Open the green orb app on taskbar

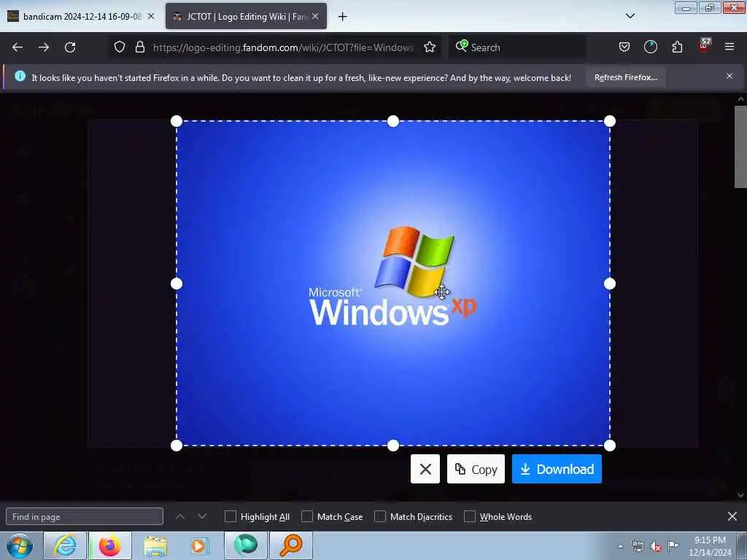point(245,545)
